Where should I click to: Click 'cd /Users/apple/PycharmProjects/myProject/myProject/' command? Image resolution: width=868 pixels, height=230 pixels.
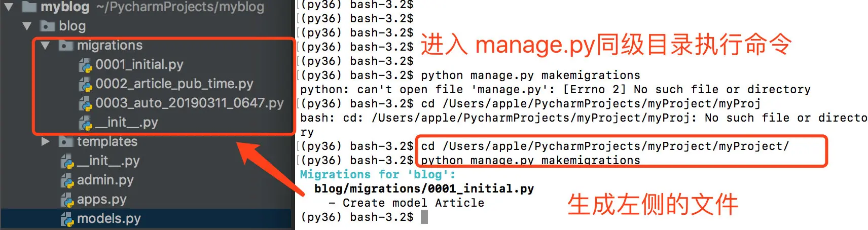coord(605,146)
